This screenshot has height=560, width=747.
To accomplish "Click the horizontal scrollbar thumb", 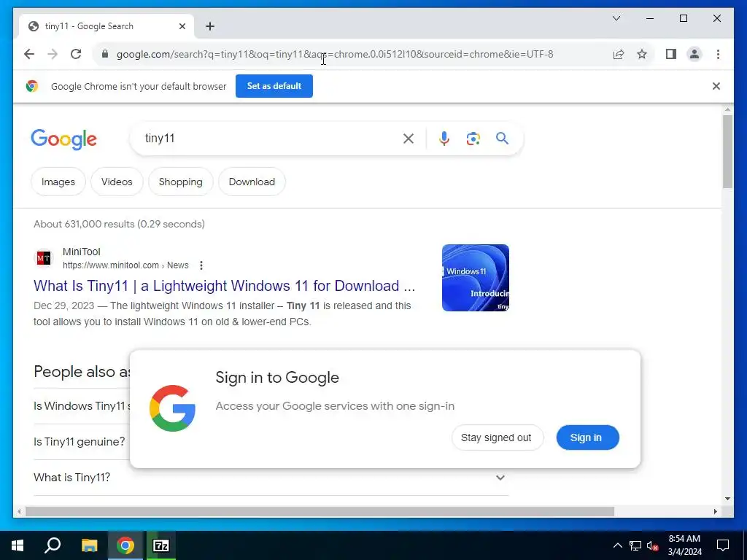I will pos(320,512).
